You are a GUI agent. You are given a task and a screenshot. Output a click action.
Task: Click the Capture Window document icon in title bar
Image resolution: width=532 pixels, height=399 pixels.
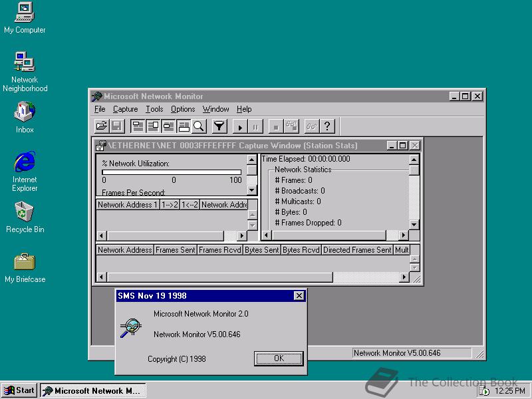pyautogui.click(x=101, y=146)
